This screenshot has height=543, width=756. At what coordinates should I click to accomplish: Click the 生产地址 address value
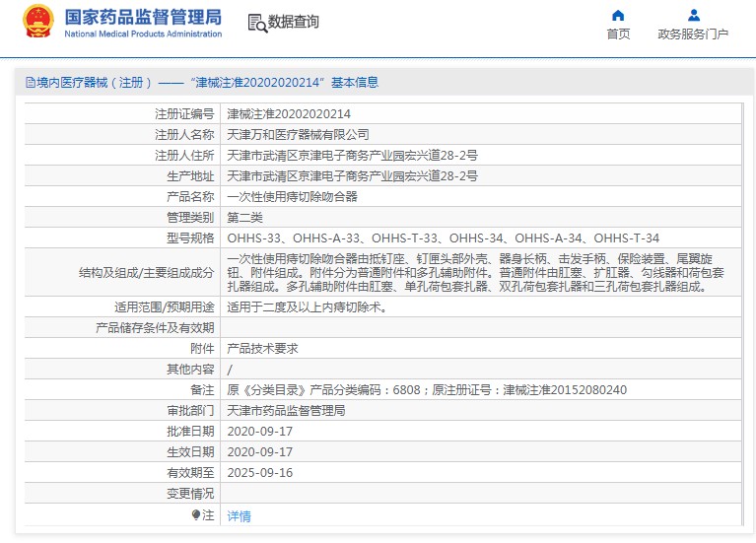(352, 176)
